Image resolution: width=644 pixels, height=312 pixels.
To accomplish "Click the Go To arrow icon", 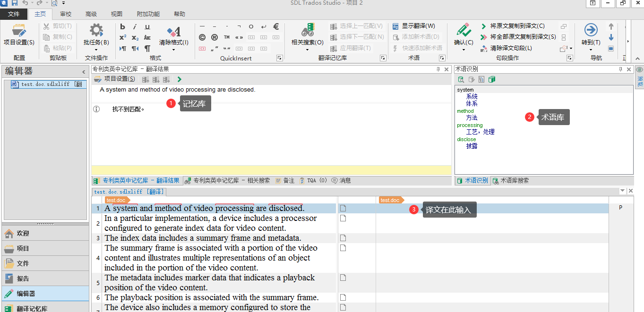I will [x=591, y=31].
